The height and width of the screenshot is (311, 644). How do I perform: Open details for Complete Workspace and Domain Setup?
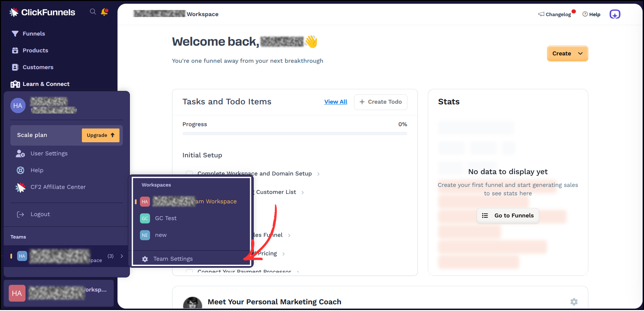click(x=318, y=174)
